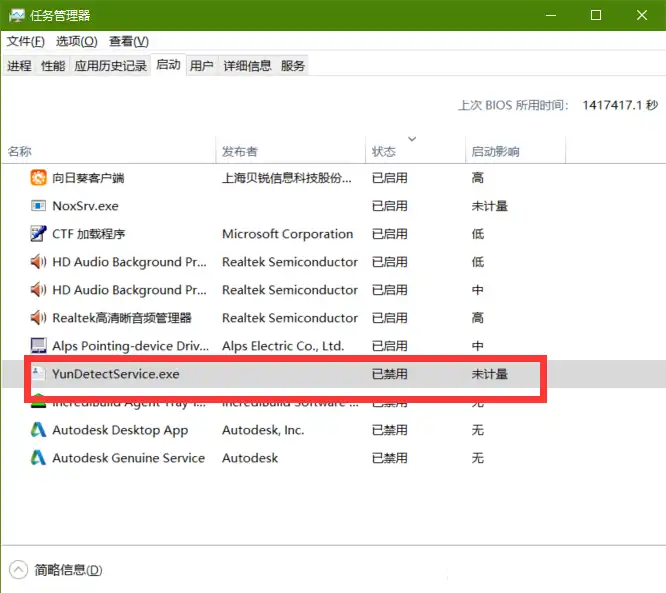Screen dimensions: 666x593
Task: Sort by 名称 column header
Action: pos(20,151)
